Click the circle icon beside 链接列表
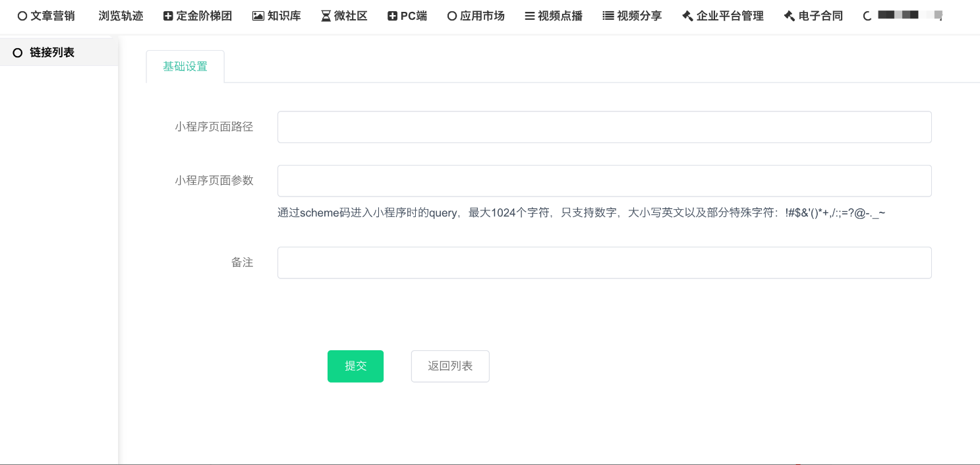 click(18, 53)
